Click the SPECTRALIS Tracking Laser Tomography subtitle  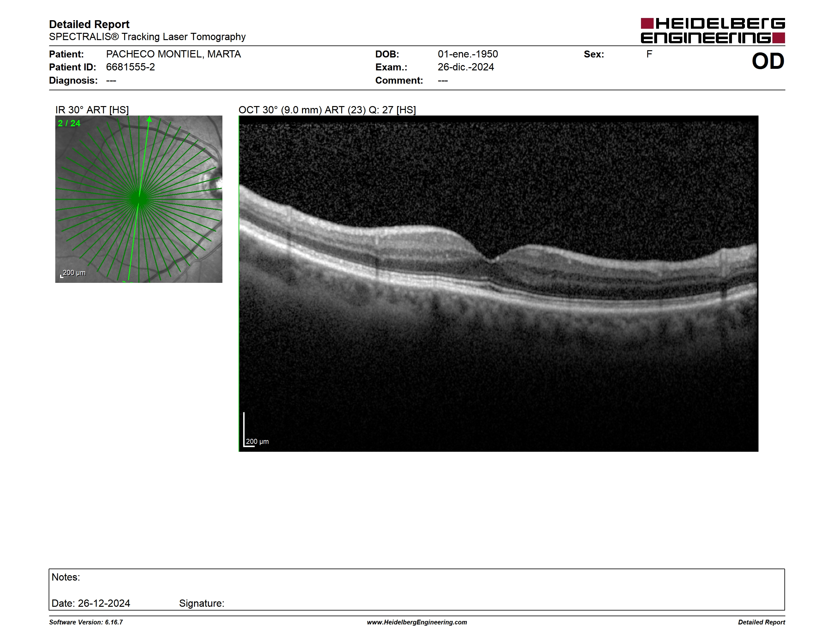(147, 37)
